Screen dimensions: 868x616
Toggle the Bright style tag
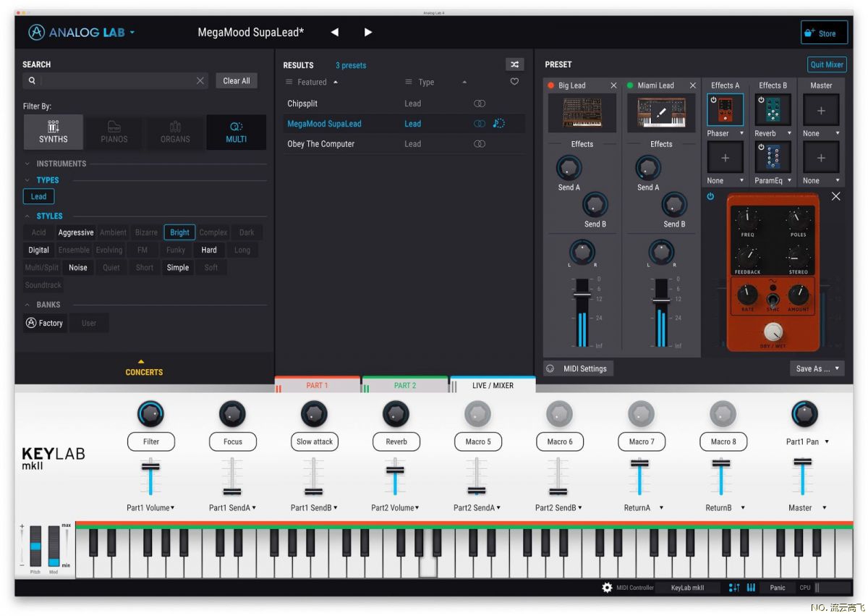[x=179, y=232]
